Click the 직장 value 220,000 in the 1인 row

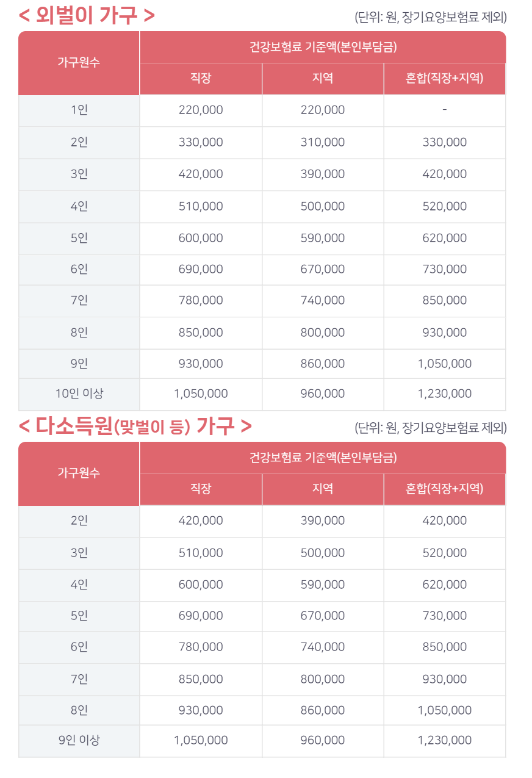click(201, 110)
